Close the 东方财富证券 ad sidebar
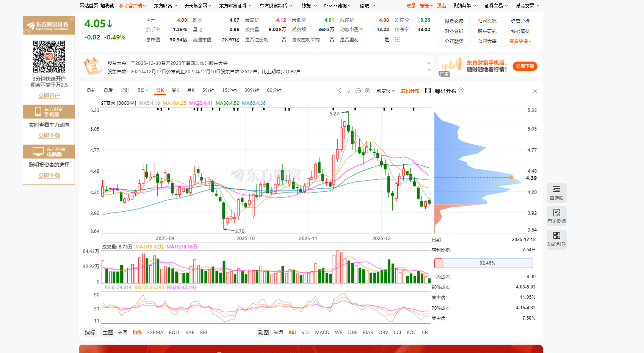The width and height of the screenshot is (644, 353). (x=72, y=19)
